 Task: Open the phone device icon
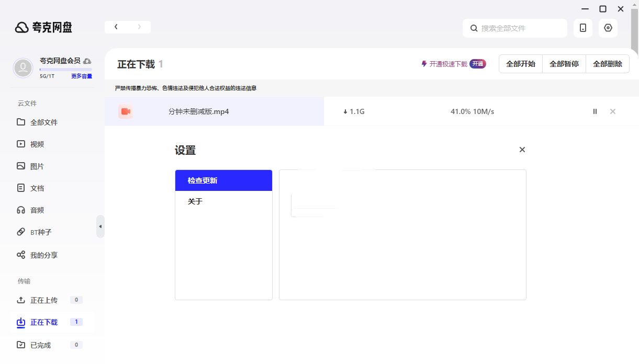pyautogui.click(x=582, y=28)
